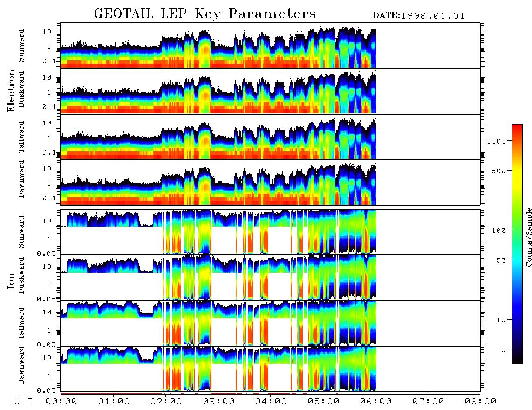The width and height of the screenshot is (532, 410).
Task: Click the 02:00 time axis label
Action: point(166,402)
